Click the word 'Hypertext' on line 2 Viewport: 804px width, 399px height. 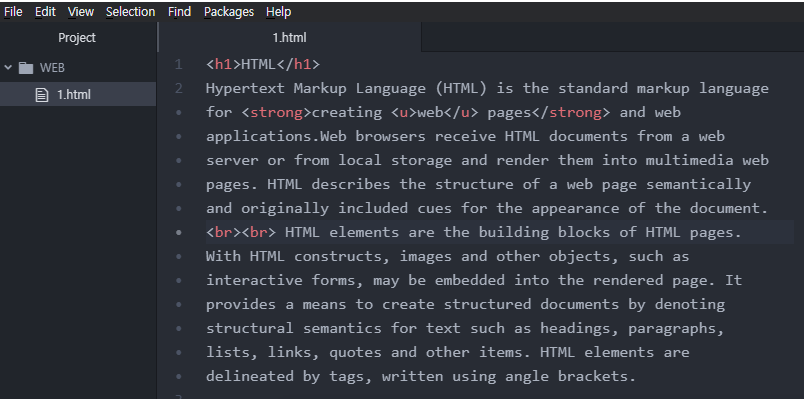click(245, 89)
